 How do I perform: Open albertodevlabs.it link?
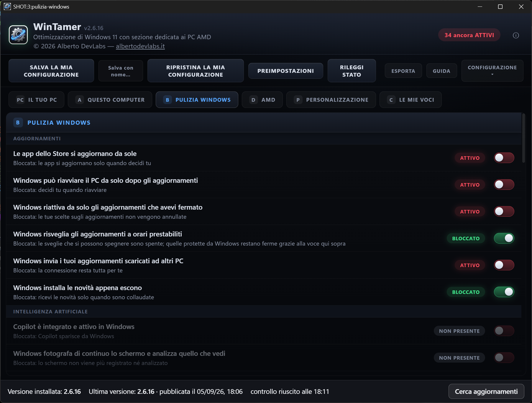[x=140, y=46]
